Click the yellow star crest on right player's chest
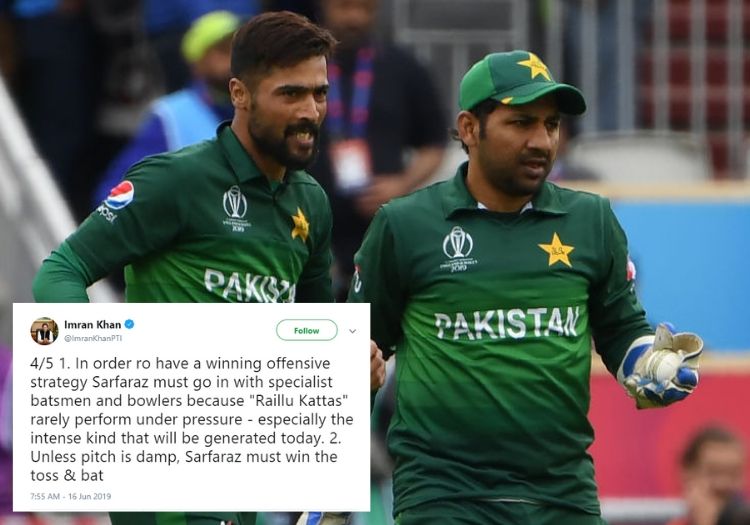 (556, 250)
